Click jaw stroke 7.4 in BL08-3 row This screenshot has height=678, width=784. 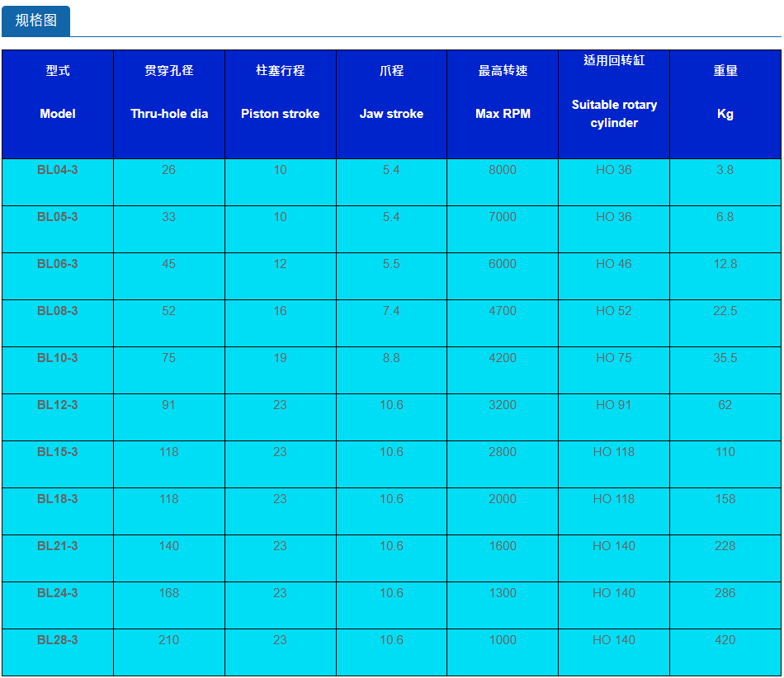point(391,311)
